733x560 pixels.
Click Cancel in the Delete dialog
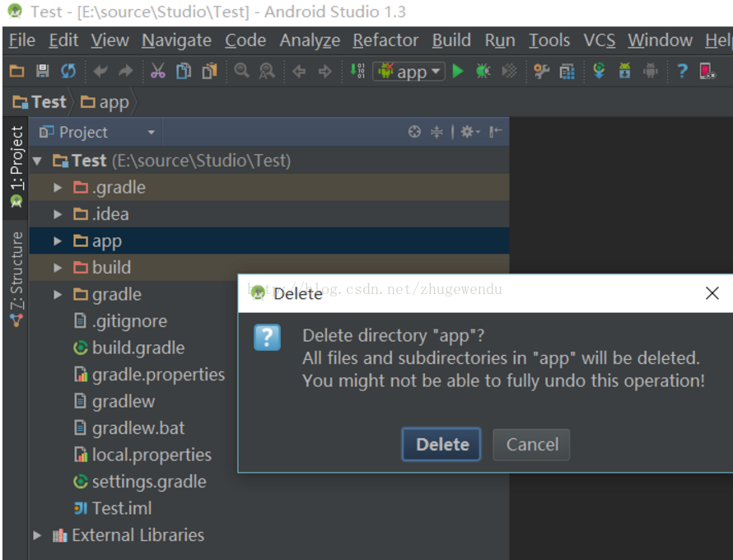[x=531, y=445]
